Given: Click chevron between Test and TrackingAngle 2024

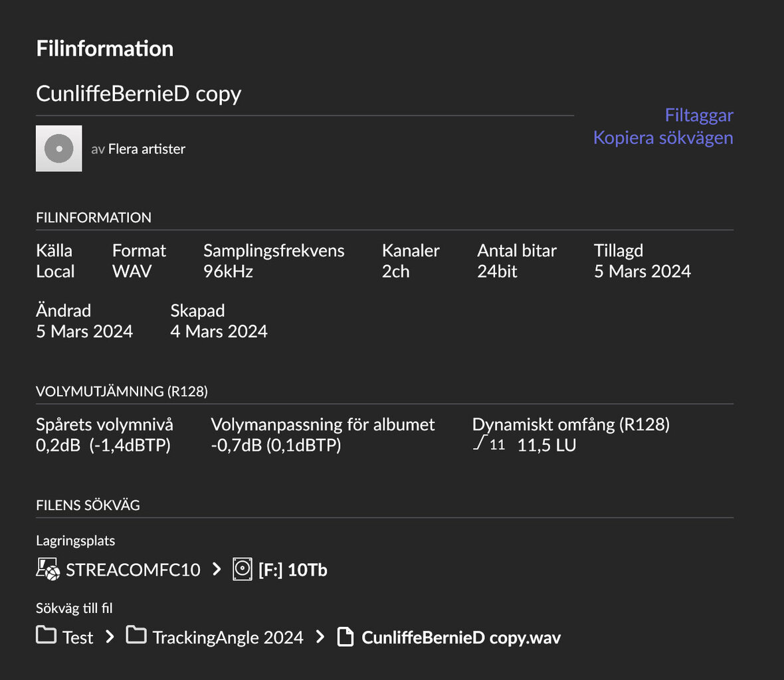Looking at the screenshot, I should (x=110, y=637).
